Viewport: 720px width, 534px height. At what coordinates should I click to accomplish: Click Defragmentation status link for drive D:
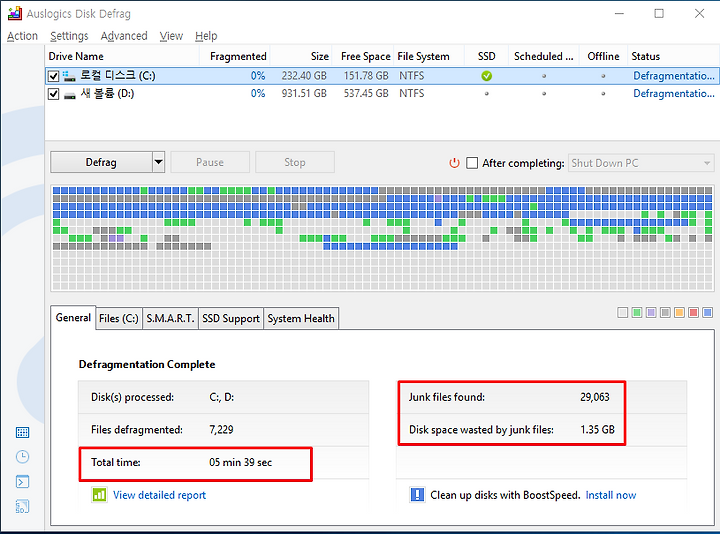[x=674, y=94]
